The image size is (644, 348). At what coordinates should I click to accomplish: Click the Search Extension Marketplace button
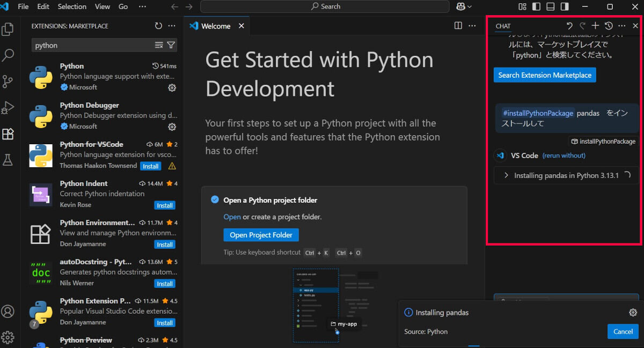(x=545, y=75)
